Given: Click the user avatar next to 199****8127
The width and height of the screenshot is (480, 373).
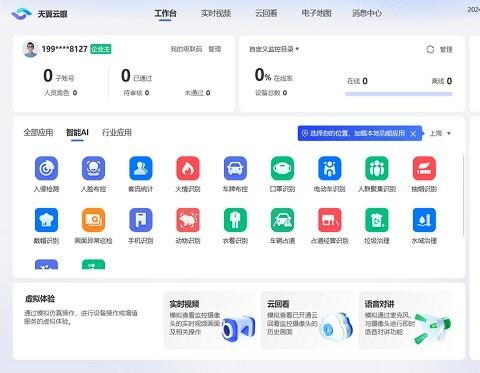Looking at the screenshot, I should coord(30,49).
